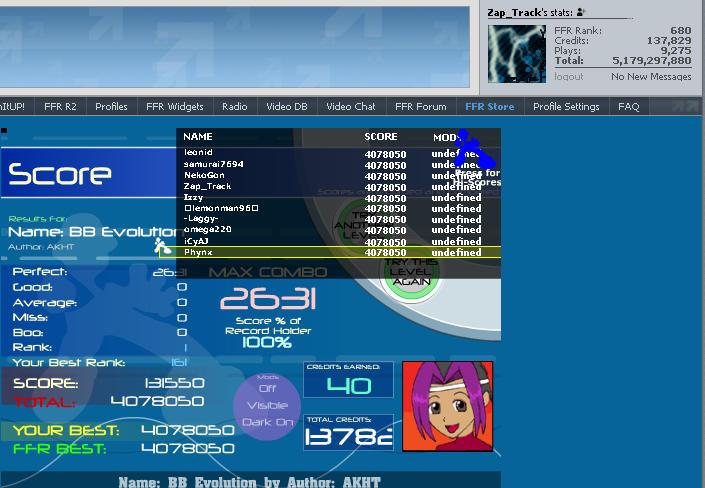Open the Video Chat page
This screenshot has width=705, height=488.
click(x=350, y=106)
